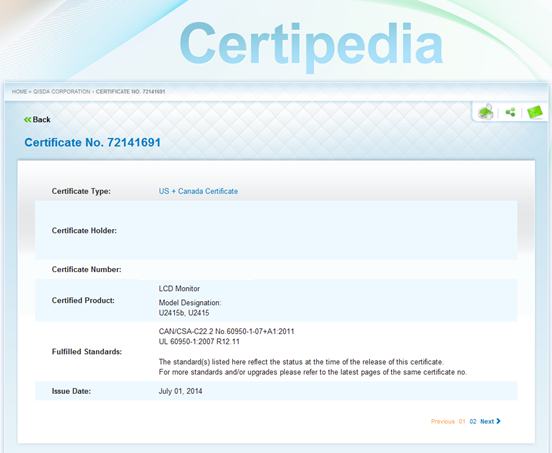This screenshot has width=552, height=453.
Task: Click the 'Issue Date:' label
Action: 71,391
